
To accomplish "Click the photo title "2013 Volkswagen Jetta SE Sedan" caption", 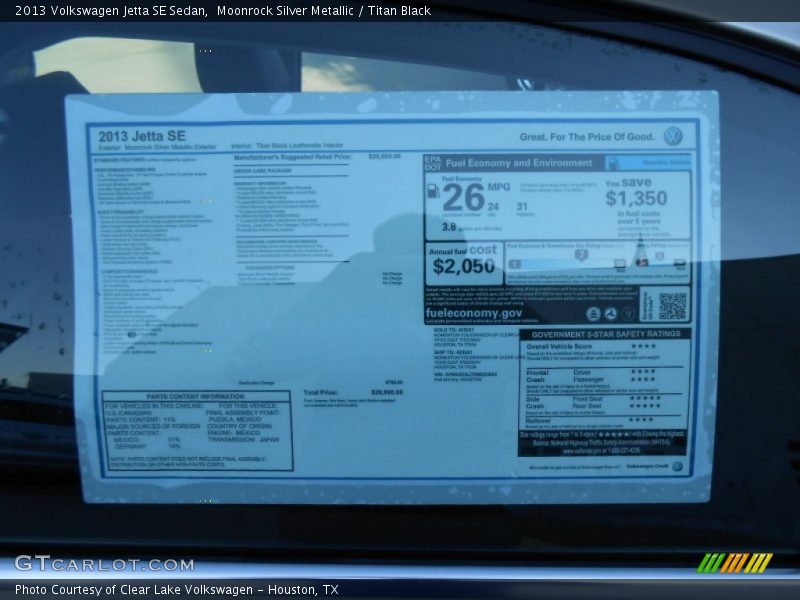I will (111, 11).
